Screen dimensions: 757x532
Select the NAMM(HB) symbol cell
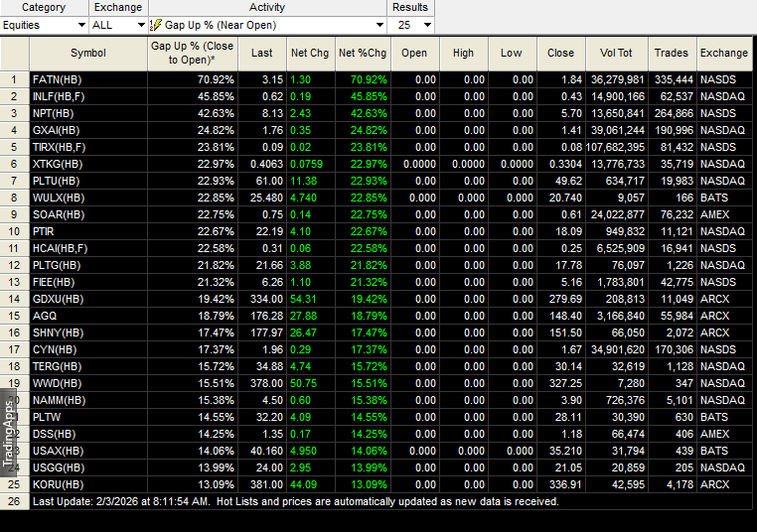(88, 400)
